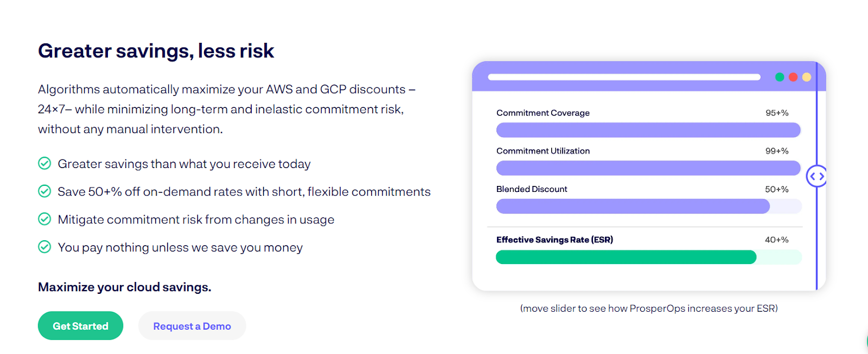
Task: Click check icon beside Greater savings than today
Action: point(44,163)
